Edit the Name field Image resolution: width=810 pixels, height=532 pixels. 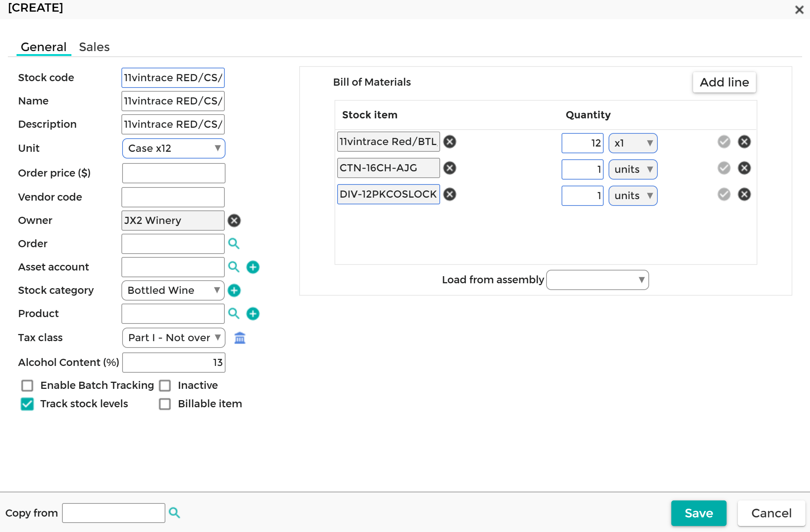click(173, 101)
